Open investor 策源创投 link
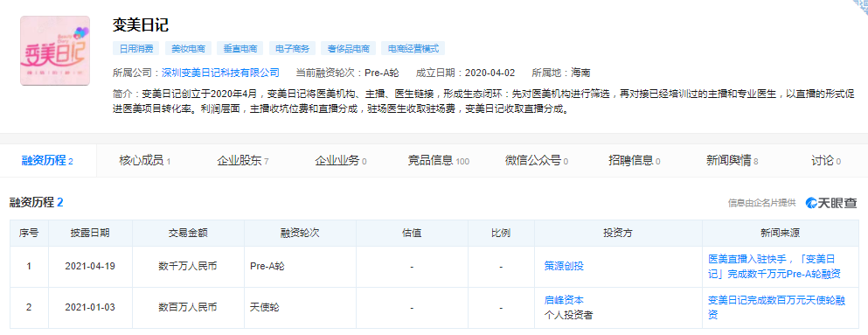Image resolution: width=868 pixels, height=335 pixels. coord(564,267)
